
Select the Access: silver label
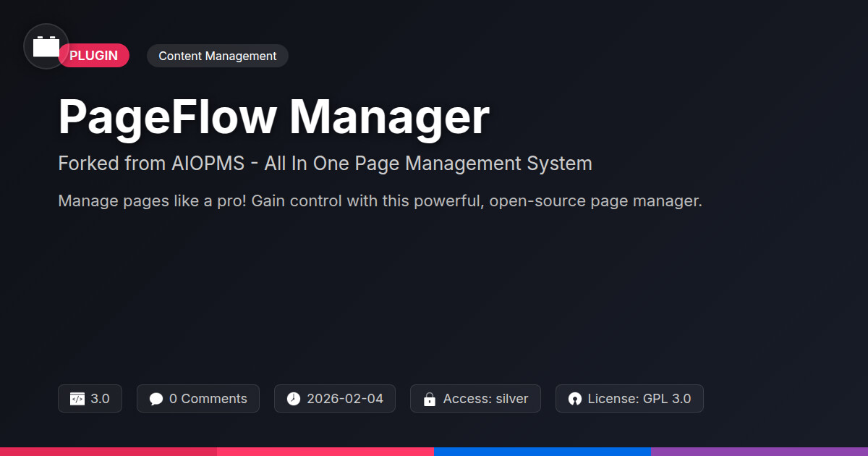coord(485,399)
